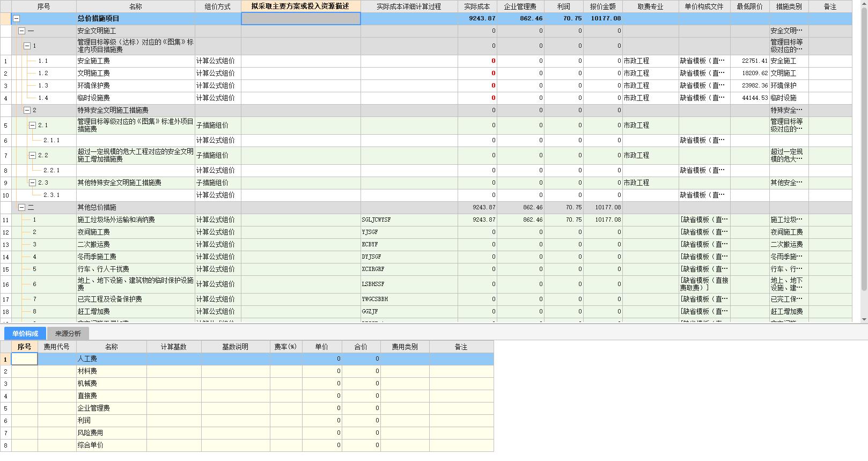Select the 安全施工费 row name
Image resolution: width=868 pixels, height=461 pixels.
[94, 61]
